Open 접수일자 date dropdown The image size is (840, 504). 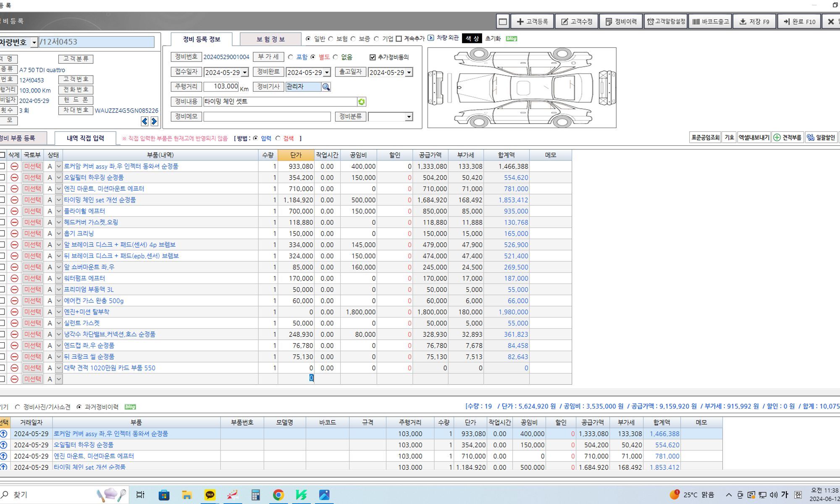245,73
